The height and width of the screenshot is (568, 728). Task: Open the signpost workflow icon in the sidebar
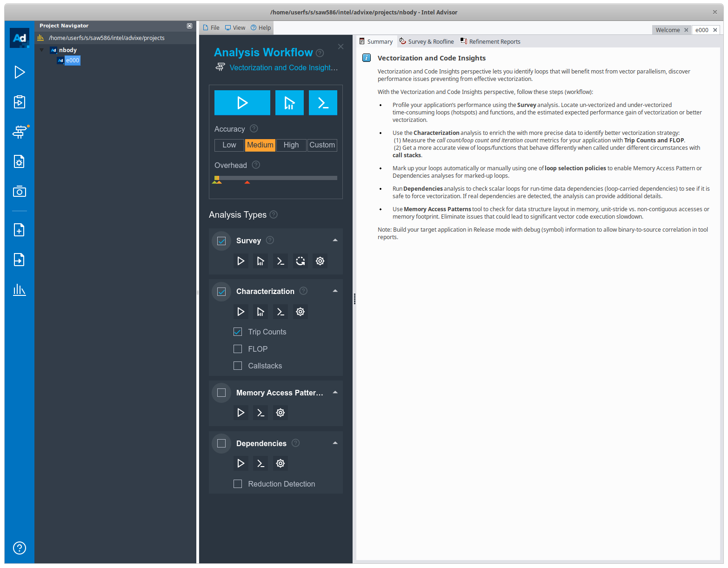pos(20,132)
